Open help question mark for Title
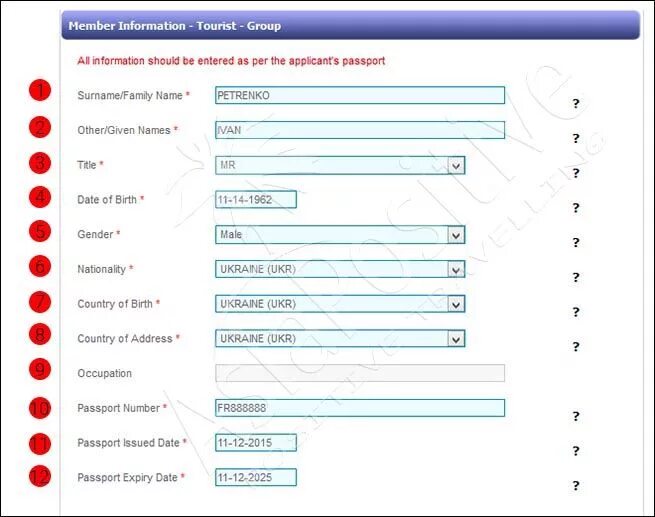The height and width of the screenshot is (517, 655). pyautogui.click(x=576, y=173)
